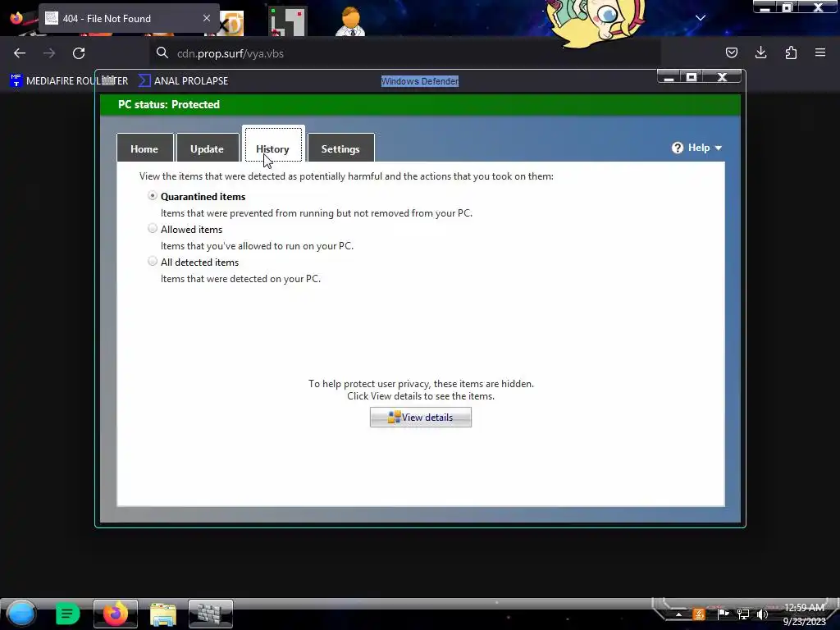Open the Settings tab in Defender
This screenshot has width=840, height=630.
click(x=340, y=148)
